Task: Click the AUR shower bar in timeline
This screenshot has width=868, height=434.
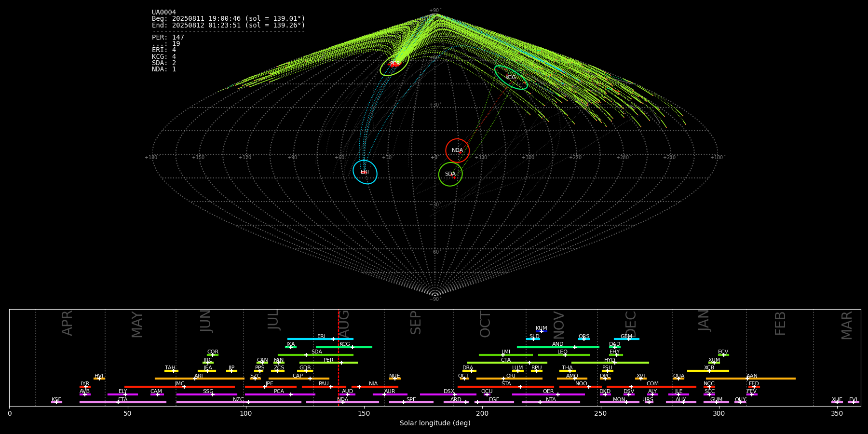Action: 390,394
